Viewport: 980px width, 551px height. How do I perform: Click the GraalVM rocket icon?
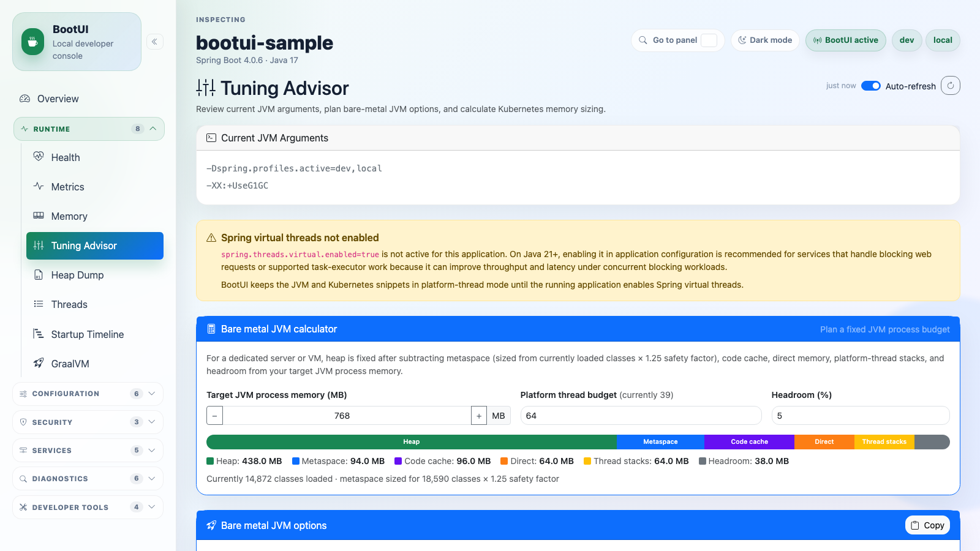coord(39,363)
